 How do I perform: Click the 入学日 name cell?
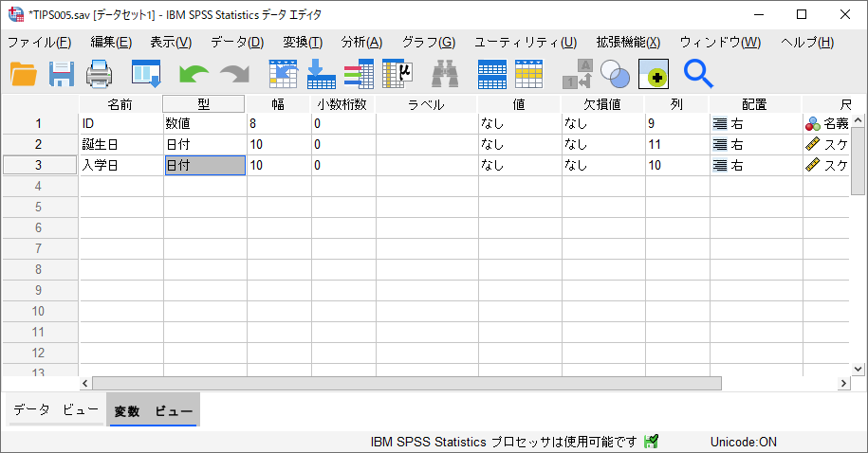(x=121, y=165)
